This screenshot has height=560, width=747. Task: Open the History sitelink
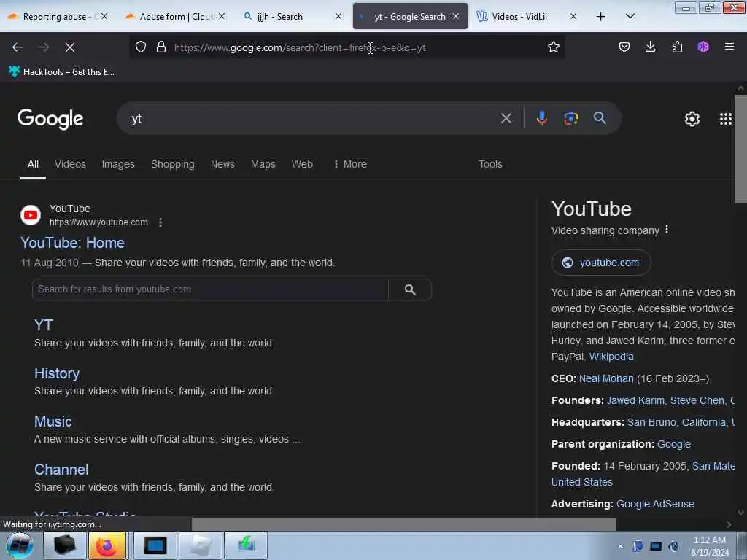tap(57, 373)
